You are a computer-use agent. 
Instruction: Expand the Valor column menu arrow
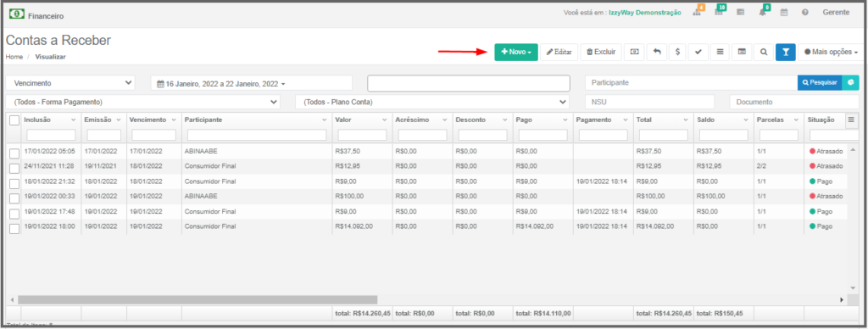(x=385, y=120)
